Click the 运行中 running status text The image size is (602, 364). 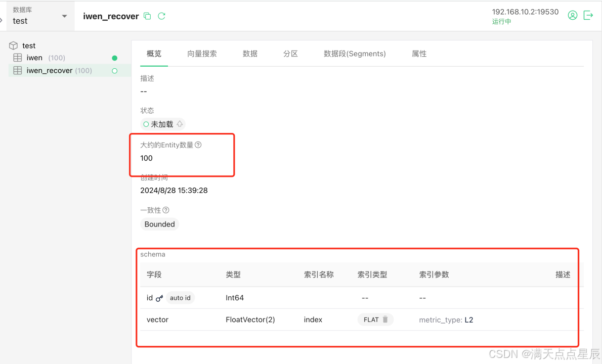coord(501,21)
